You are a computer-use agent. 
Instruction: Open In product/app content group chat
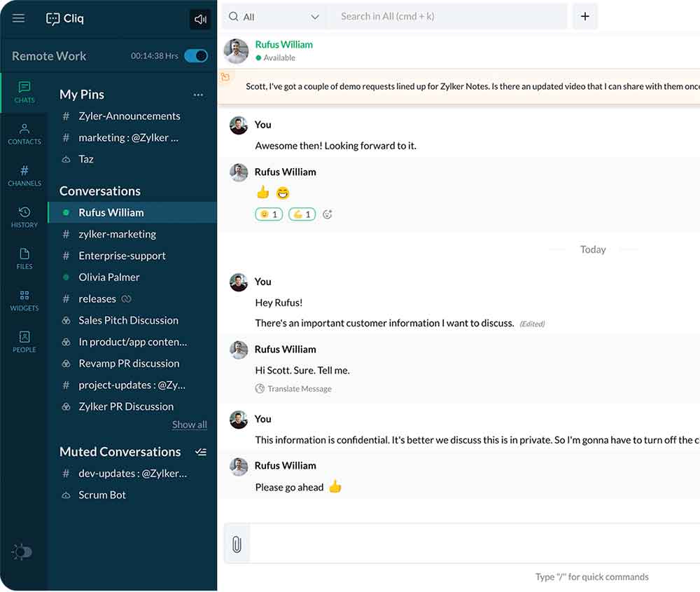pos(132,342)
